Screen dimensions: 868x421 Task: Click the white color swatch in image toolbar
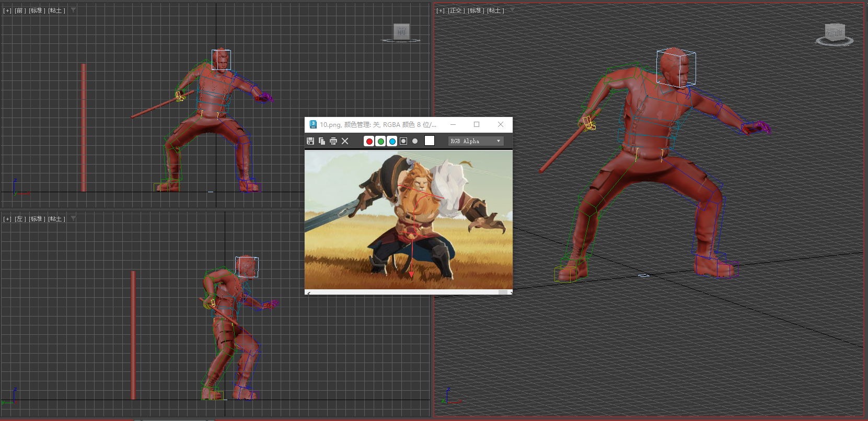coord(430,141)
